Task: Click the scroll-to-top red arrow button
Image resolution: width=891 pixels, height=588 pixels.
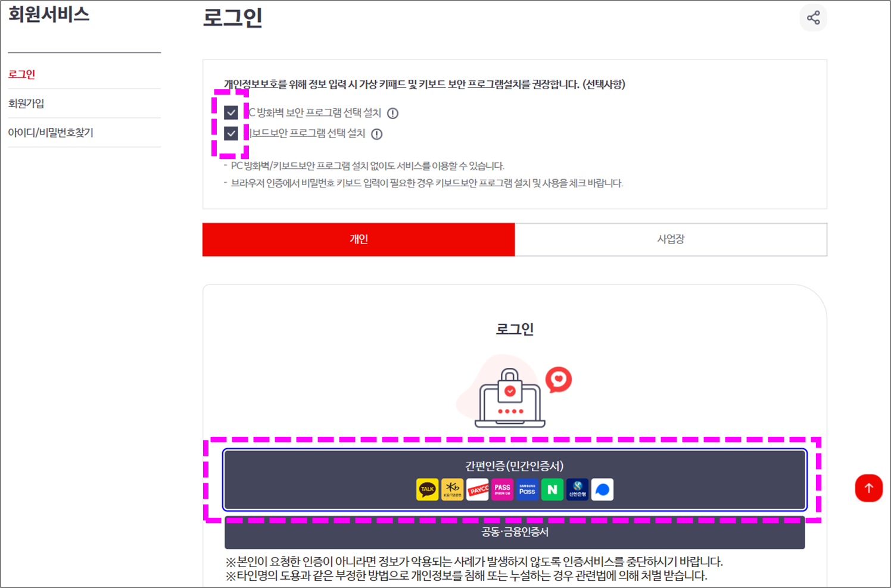Action: point(869,487)
